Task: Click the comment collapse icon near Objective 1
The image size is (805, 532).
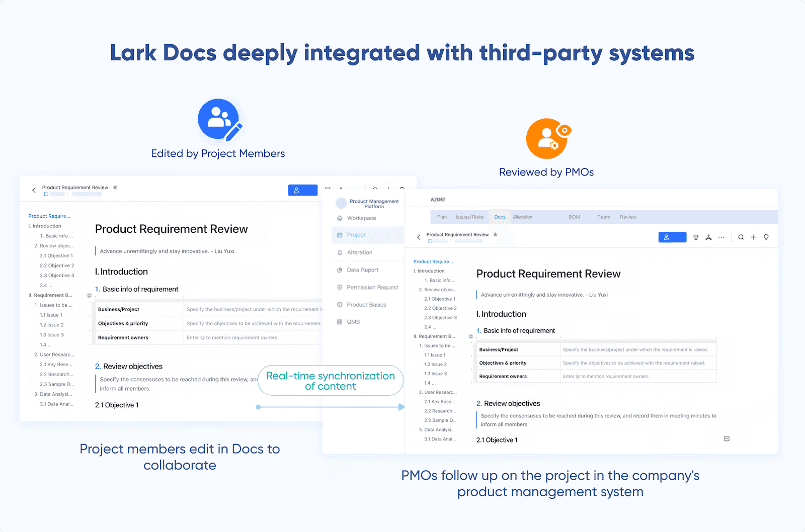Action: (x=726, y=438)
